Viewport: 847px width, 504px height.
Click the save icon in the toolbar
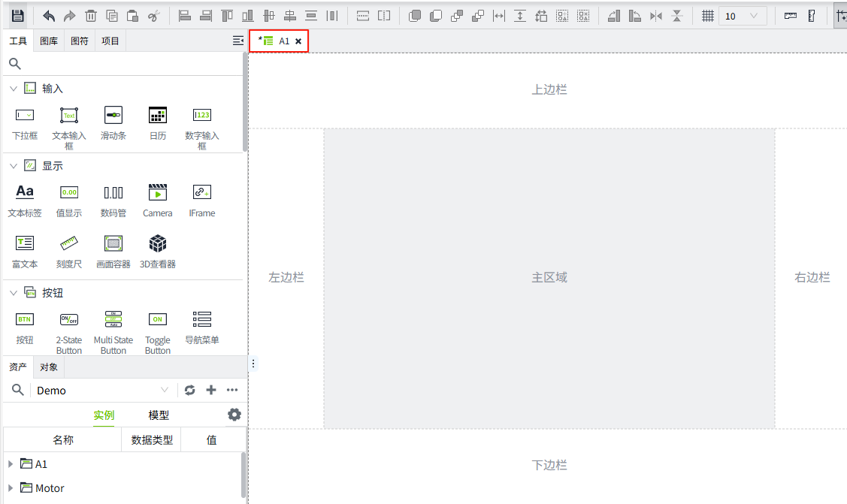(x=18, y=16)
